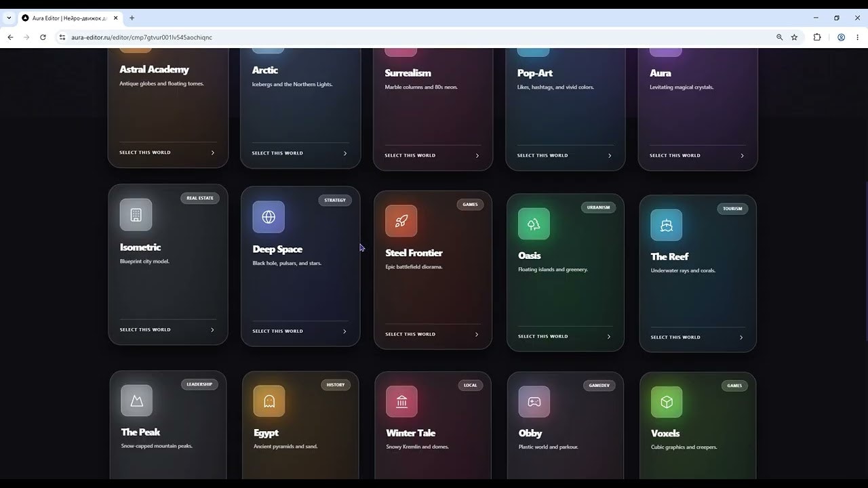Click the LEADERSHIP tag badge
868x488 pixels.
tap(199, 384)
